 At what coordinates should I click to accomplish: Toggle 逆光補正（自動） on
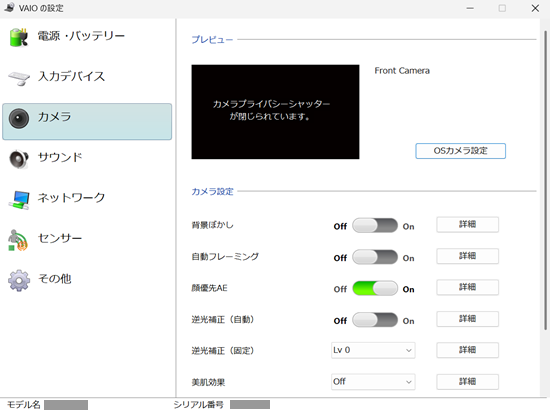pos(375,320)
